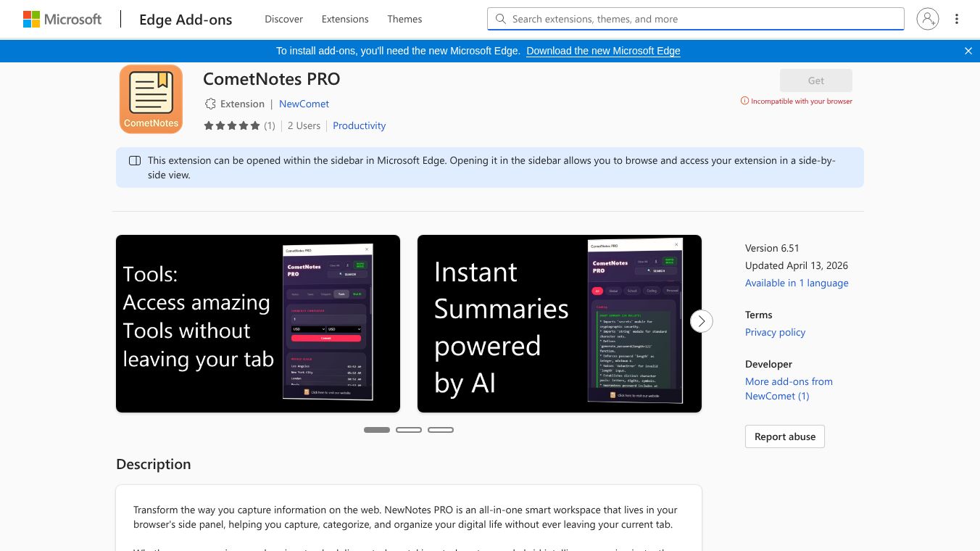Click the CometNotes app icon
980x551 pixels.
point(151,99)
